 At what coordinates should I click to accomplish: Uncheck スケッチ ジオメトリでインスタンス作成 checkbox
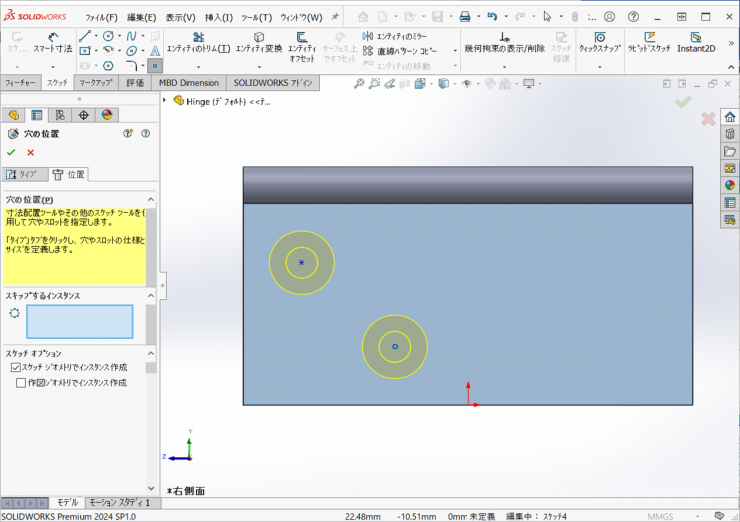pos(16,368)
